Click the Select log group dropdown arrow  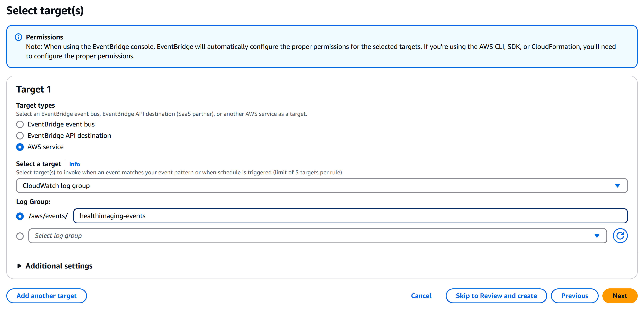[597, 236]
